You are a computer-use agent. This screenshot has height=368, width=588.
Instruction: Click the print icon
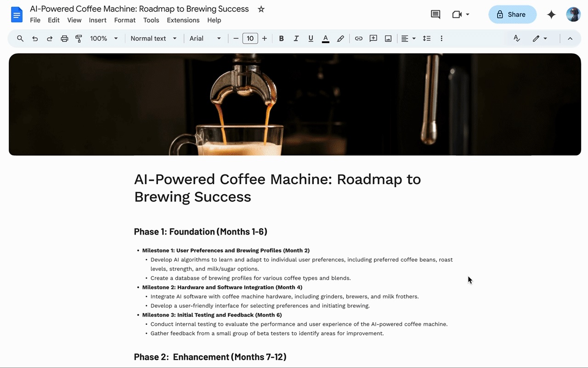point(64,39)
